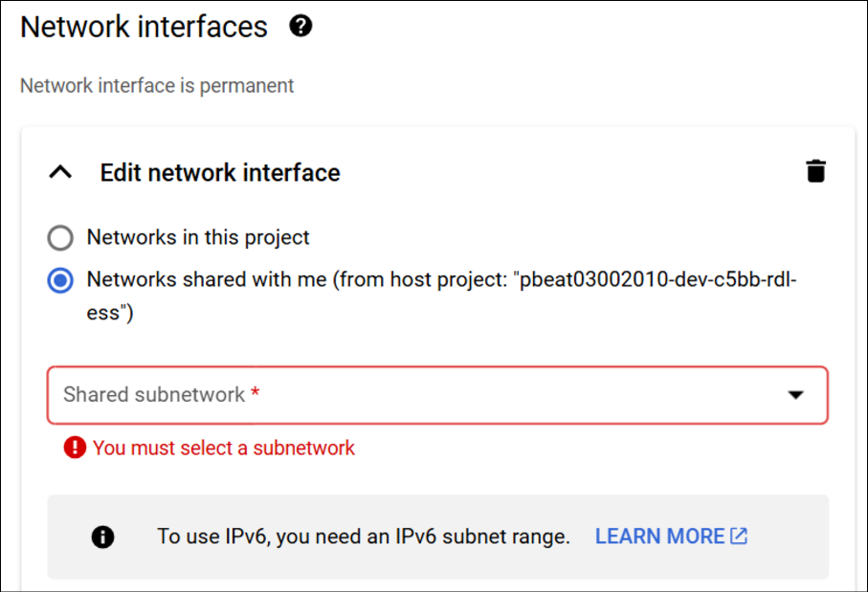Click the Edit network interface title
The width and height of the screenshot is (868, 592).
pos(220,173)
